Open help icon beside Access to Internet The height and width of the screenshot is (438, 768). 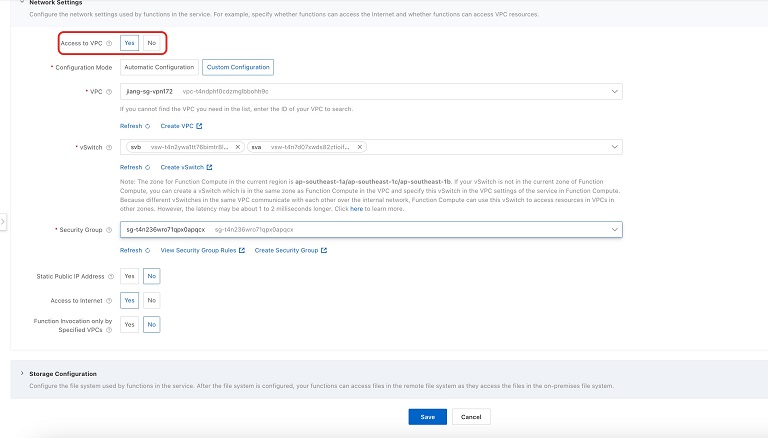(x=109, y=301)
